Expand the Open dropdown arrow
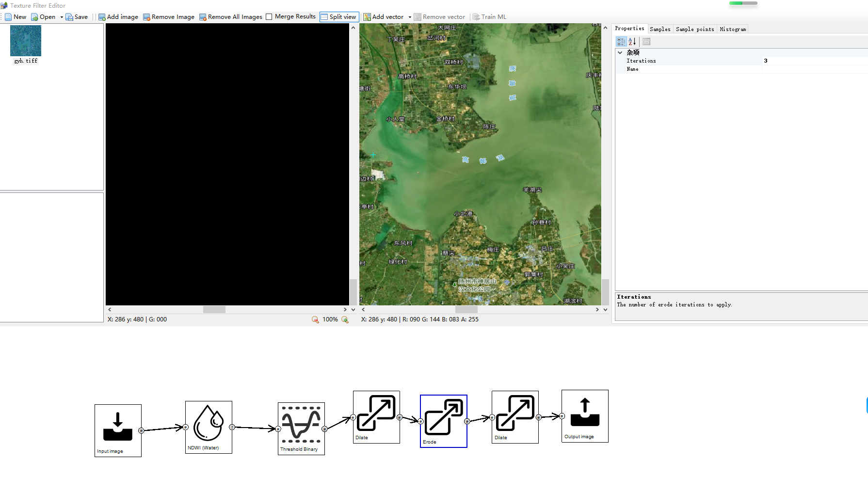Image resolution: width=868 pixels, height=493 pixels. (x=62, y=17)
